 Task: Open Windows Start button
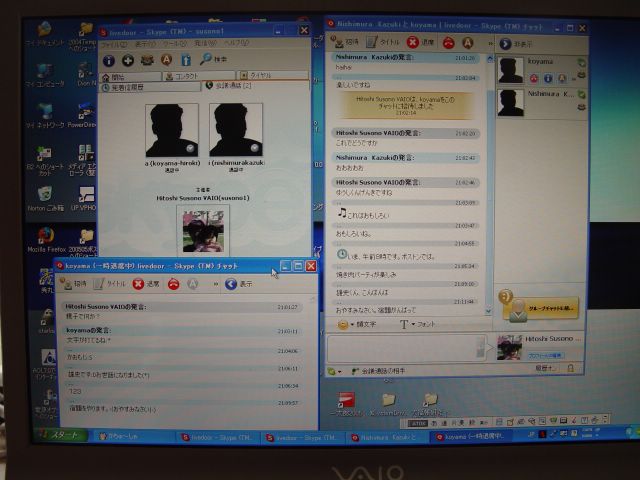tap(62, 435)
